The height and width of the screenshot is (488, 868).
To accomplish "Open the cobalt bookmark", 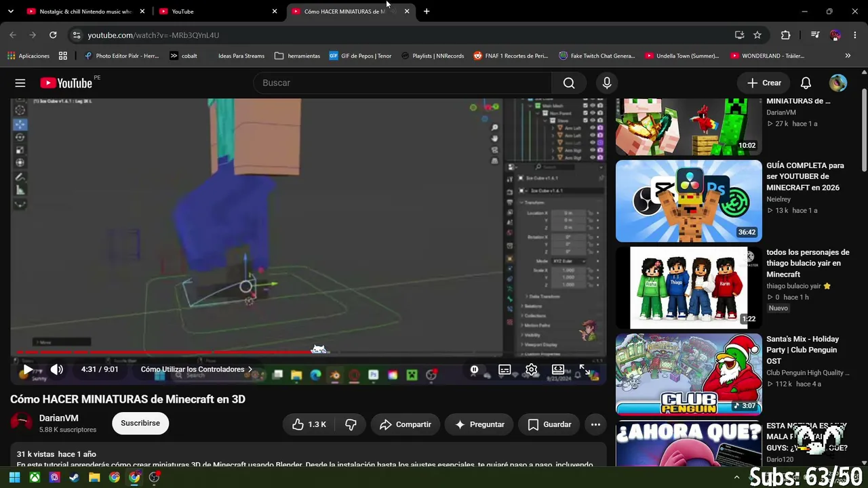I will tap(183, 56).
